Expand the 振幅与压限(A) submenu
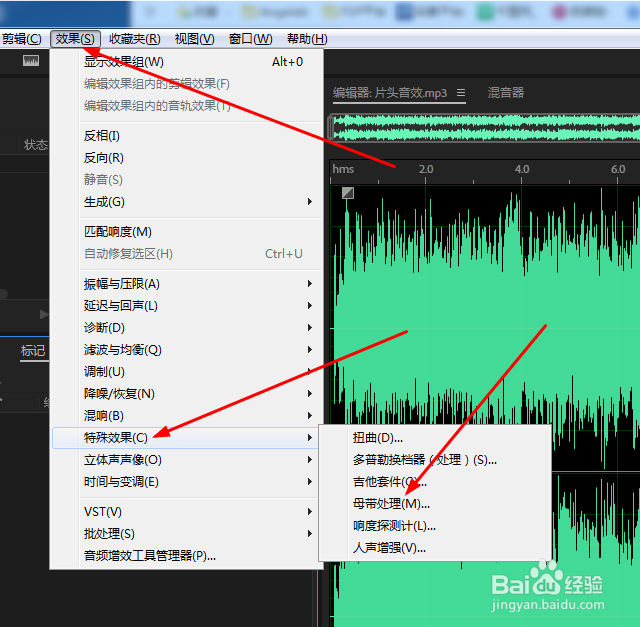The image size is (640, 627). pos(187,284)
